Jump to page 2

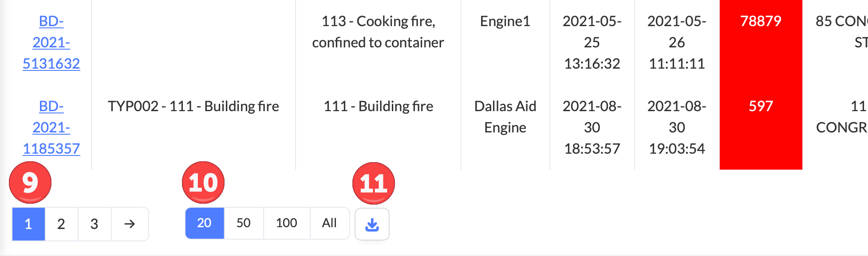(x=61, y=224)
